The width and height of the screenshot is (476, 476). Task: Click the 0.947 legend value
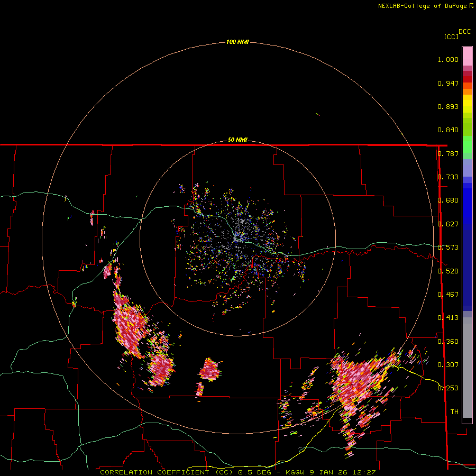coord(448,83)
